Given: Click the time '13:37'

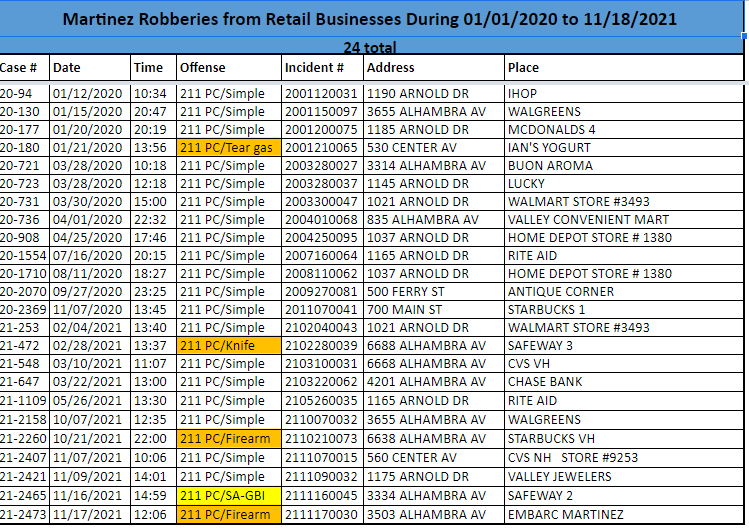Looking at the screenshot, I should pos(153,345).
